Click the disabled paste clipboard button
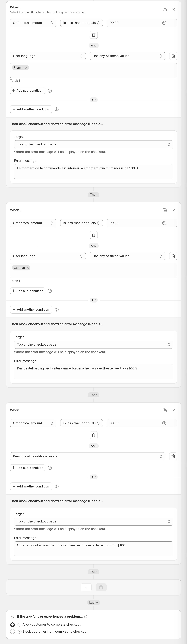Screen dimensions: 187x644 tap(101, 587)
